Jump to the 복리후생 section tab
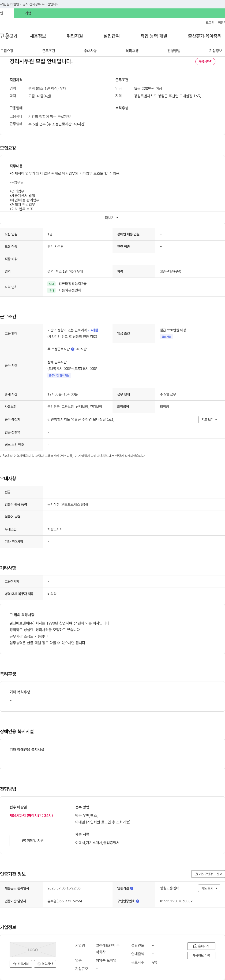This screenshot has height=980, width=225. coord(132,51)
